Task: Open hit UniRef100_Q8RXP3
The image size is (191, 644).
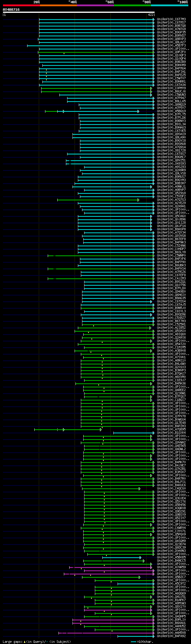Action: coord(171,39)
